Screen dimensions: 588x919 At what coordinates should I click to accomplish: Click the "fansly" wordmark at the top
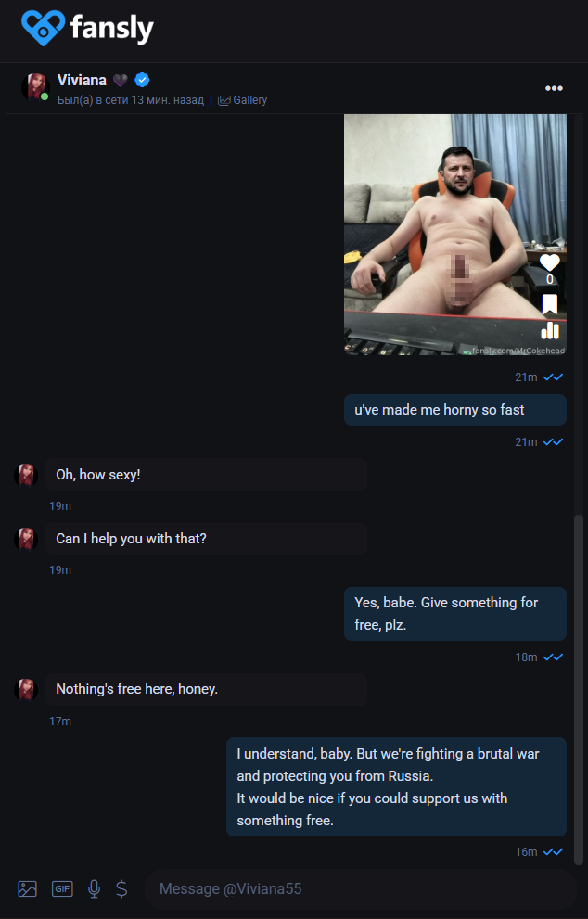point(112,28)
